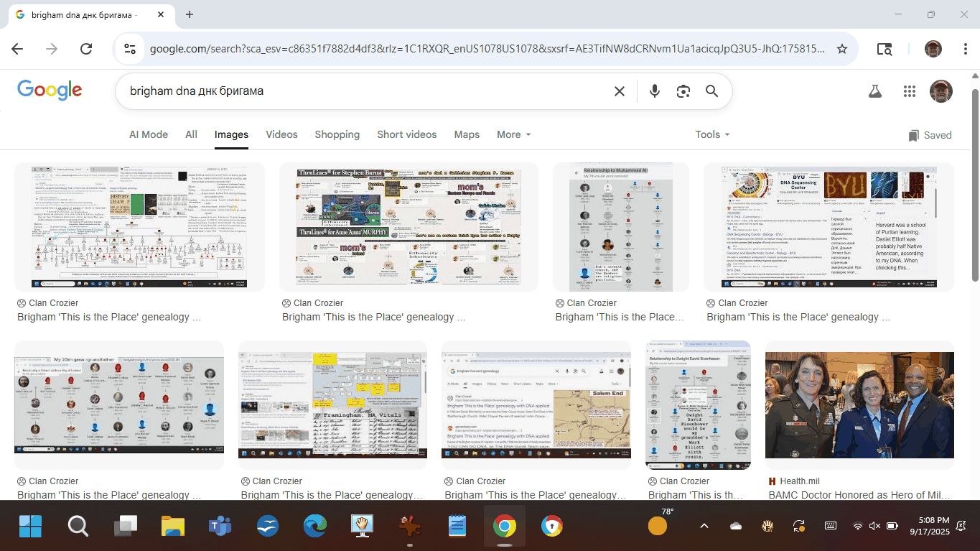Show hidden system tray icons
This screenshot has width=980, height=551.
point(703,526)
